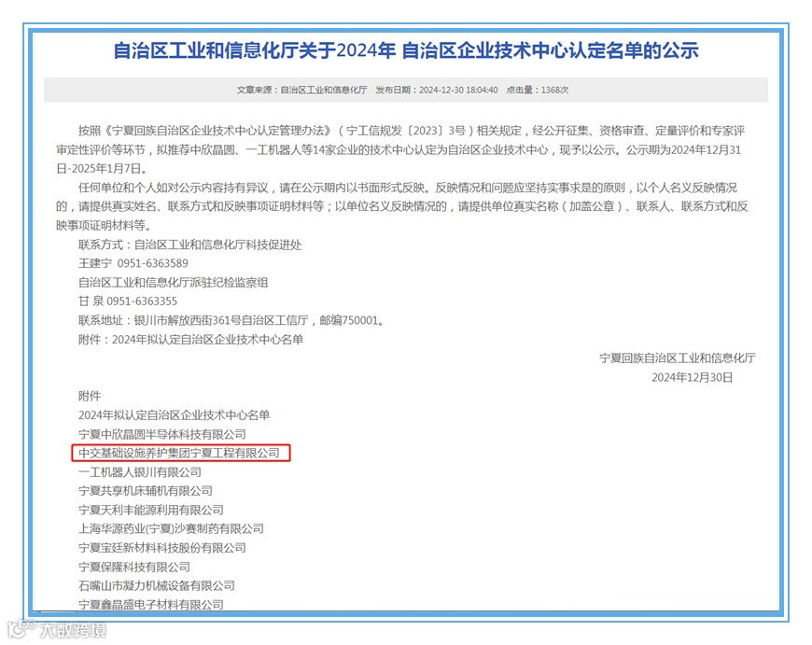Click the signature 宁夏回族自治区工业和信息化厅
This screenshot has height=645, width=812.
pyautogui.click(x=678, y=358)
